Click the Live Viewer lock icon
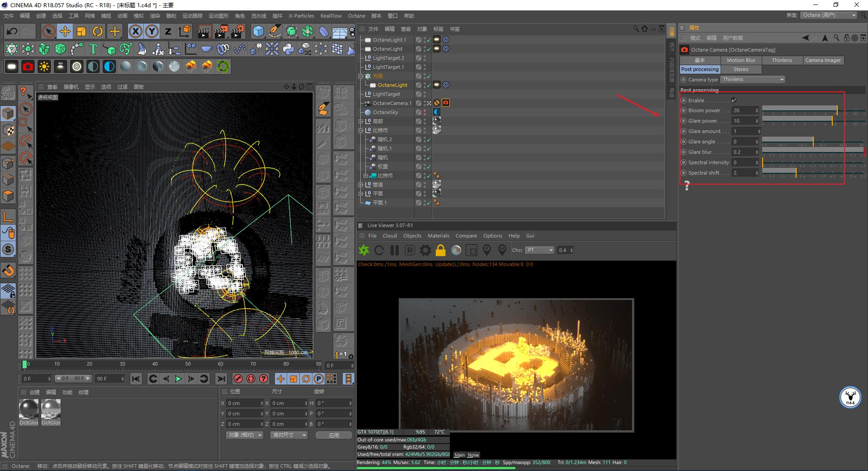The height and width of the screenshot is (471, 868). [440, 250]
